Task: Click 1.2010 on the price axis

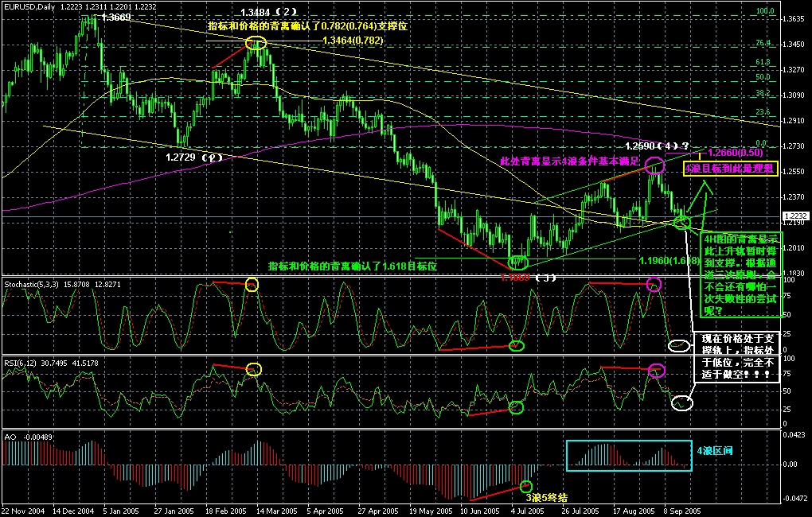Action: point(794,248)
